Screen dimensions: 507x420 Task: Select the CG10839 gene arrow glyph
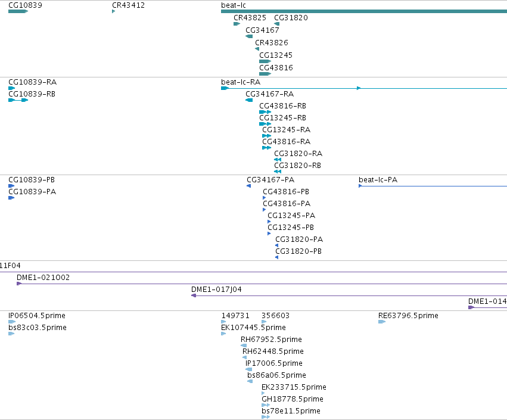(18, 12)
